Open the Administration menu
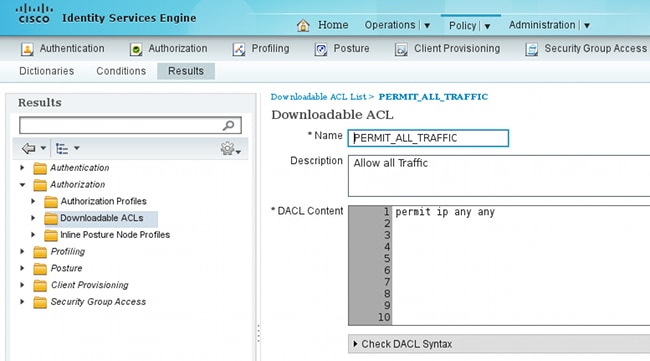 point(542,25)
